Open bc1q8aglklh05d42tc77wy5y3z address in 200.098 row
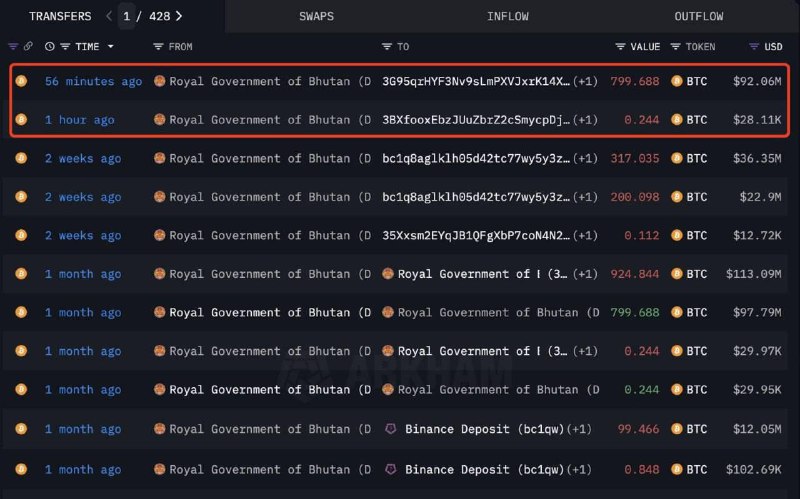 (476, 197)
